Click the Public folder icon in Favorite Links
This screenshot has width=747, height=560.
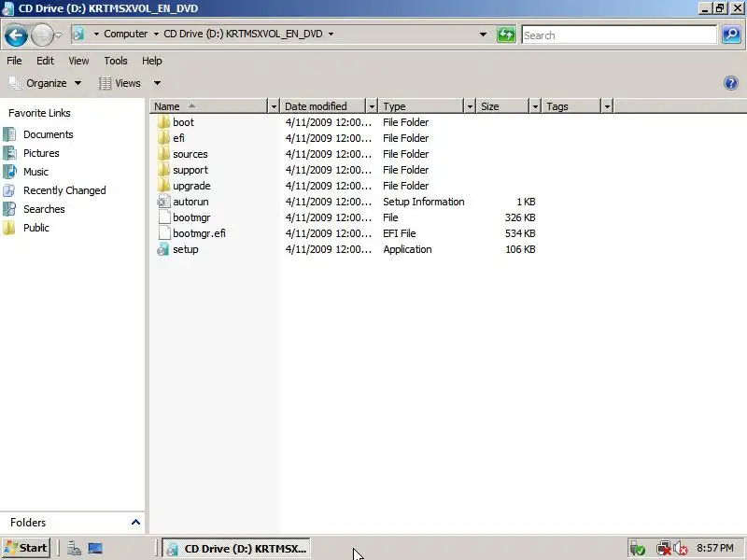pos(9,228)
